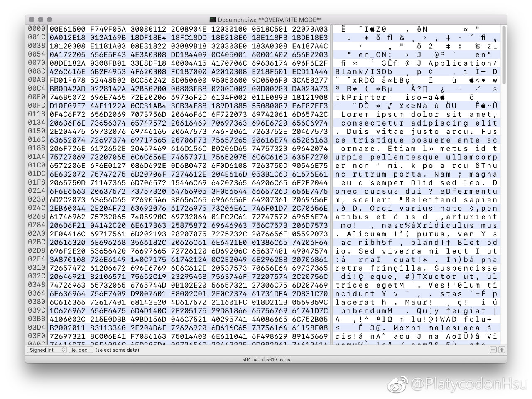
Task: Click offset label 0268 in the gutter
Action: click(x=37, y=216)
